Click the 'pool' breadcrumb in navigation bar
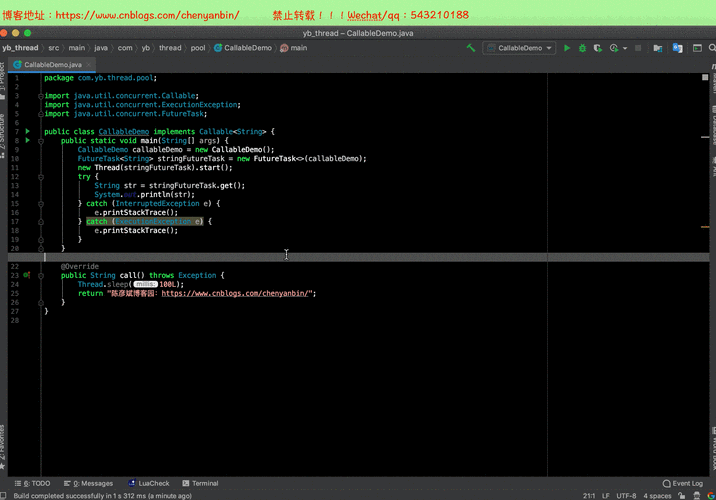716x500 pixels. pyautogui.click(x=198, y=48)
